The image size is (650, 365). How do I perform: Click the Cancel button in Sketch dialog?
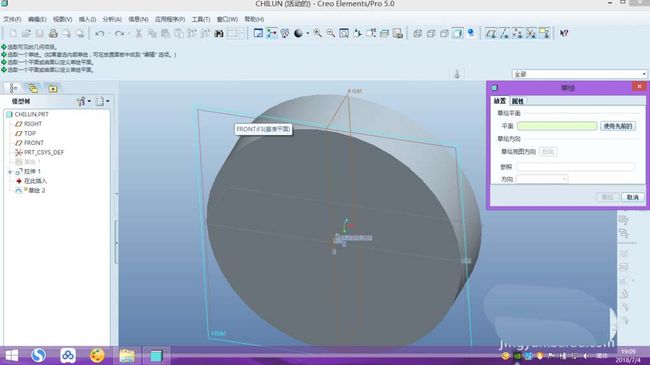click(633, 197)
